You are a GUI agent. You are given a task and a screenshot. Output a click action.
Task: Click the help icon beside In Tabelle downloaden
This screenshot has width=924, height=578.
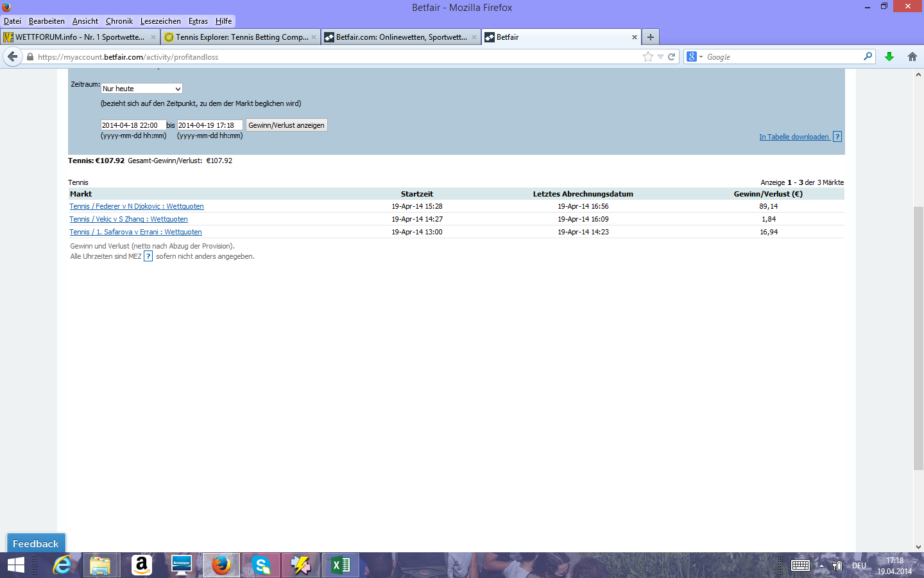(837, 137)
